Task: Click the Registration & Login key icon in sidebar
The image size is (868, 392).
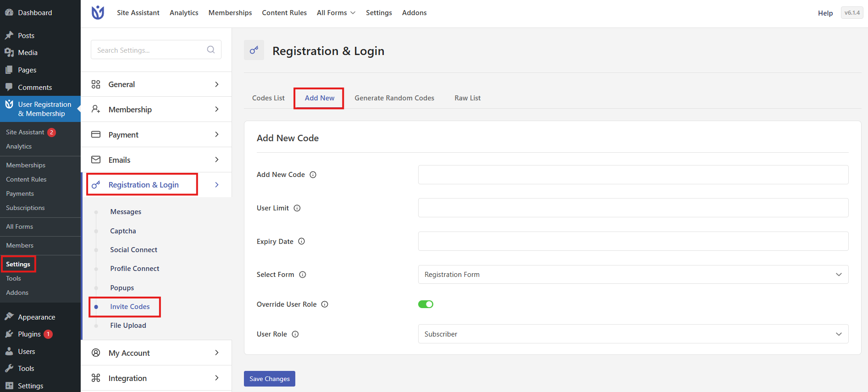Action: 96,185
